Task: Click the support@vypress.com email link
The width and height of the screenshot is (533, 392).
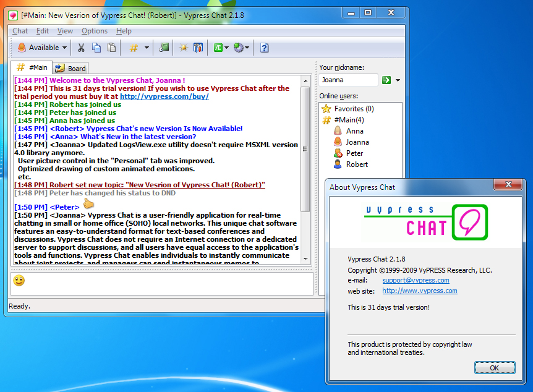Action: (x=416, y=280)
